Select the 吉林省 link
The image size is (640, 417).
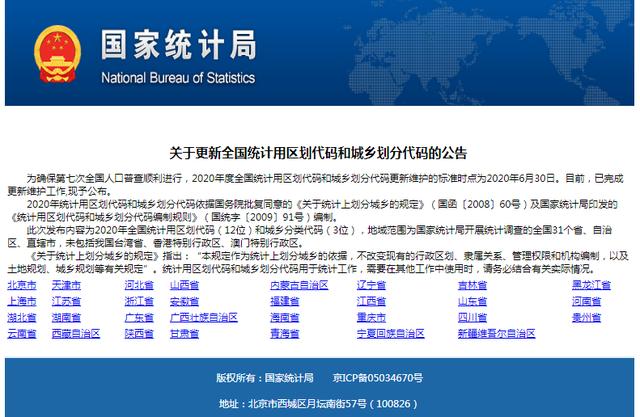point(472,285)
